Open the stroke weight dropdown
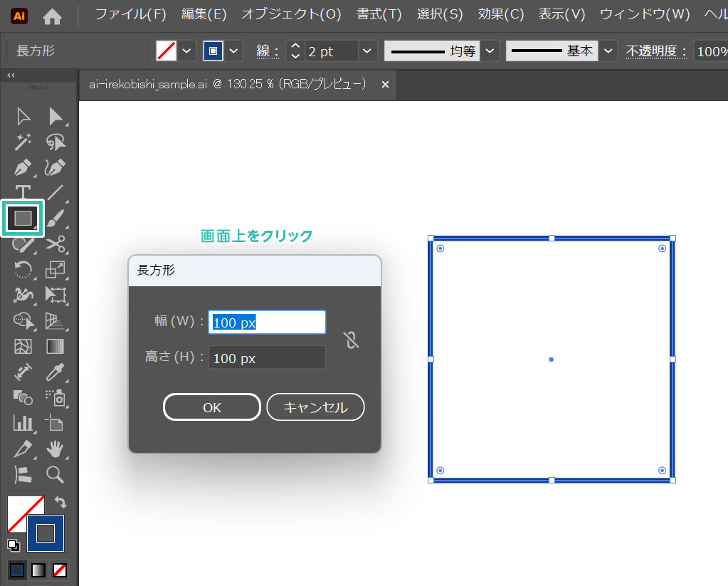This screenshot has height=586, width=728. coord(367,51)
